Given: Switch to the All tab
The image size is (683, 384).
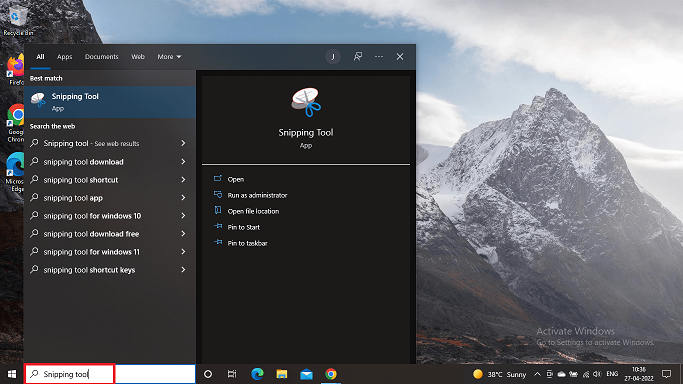Looking at the screenshot, I should tap(40, 57).
